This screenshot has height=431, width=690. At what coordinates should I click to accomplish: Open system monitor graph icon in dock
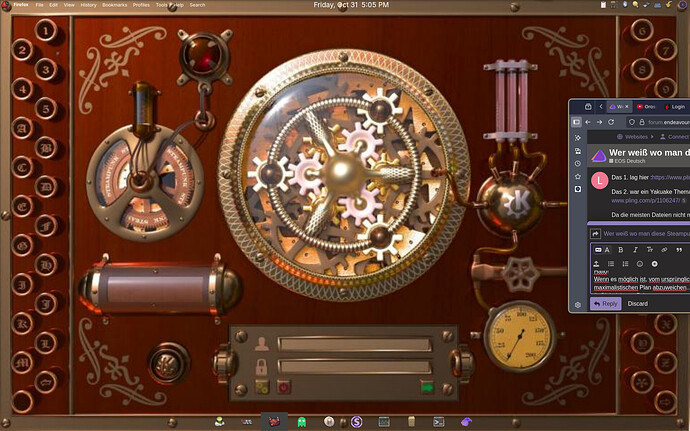coord(384,422)
